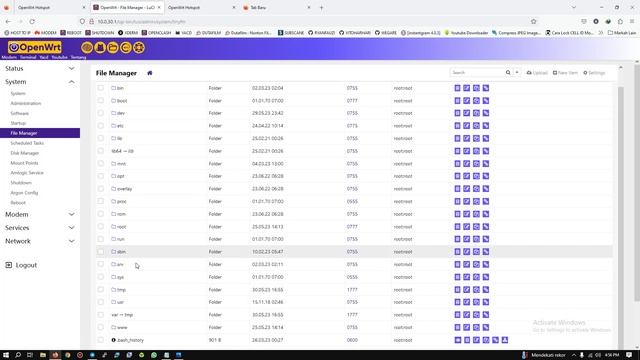Open File Explorer from taskbar
This screenshot has height=360, width=640.
point(42,355)
